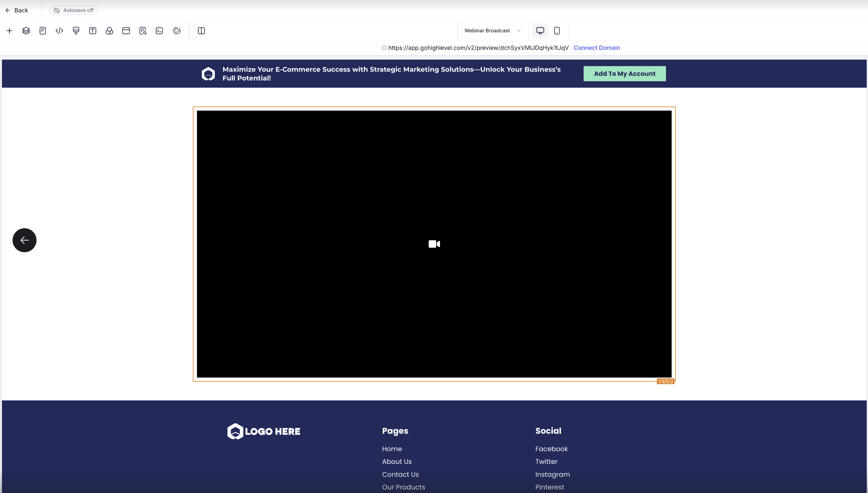Click the add element plus icon

pos(10,31)
